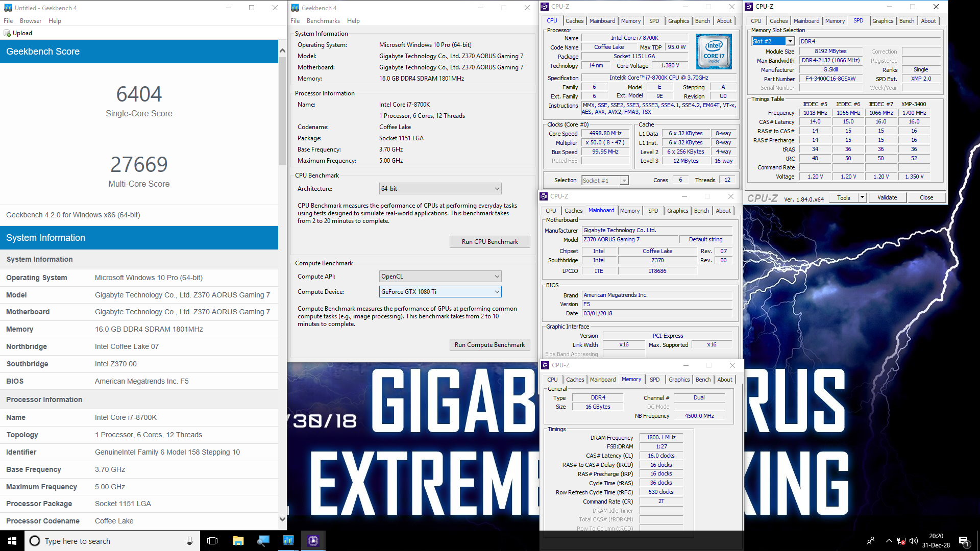Click Run Compute Benchmark button
The width and height of the screenshot is (980, 551).
pyautogui.click(x=489, y=345)
